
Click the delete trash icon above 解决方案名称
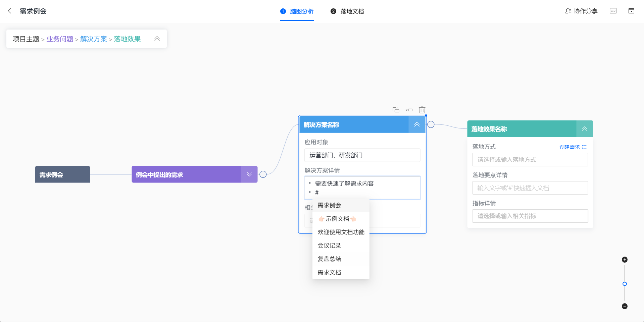point(422,110)
